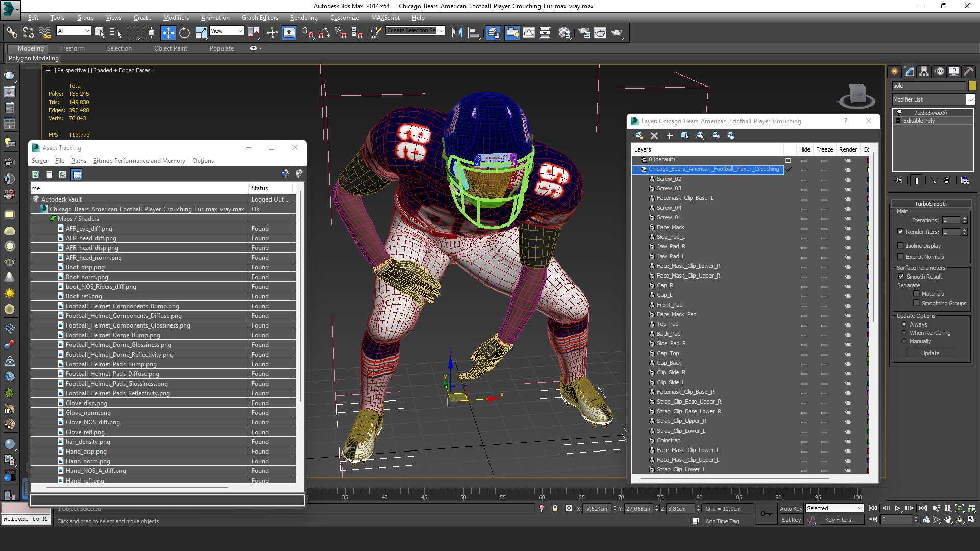This screenshot has height=551, width=980.
Task: Open the Curve Editor icon
Action: [529, 33]
